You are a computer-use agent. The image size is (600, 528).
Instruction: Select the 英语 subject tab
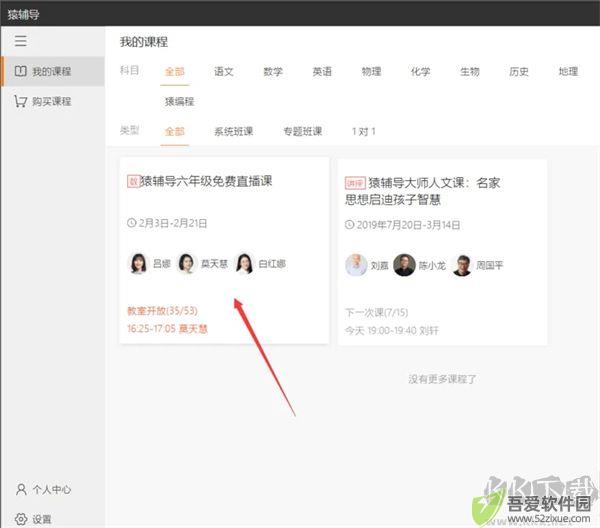pos(322,72)
